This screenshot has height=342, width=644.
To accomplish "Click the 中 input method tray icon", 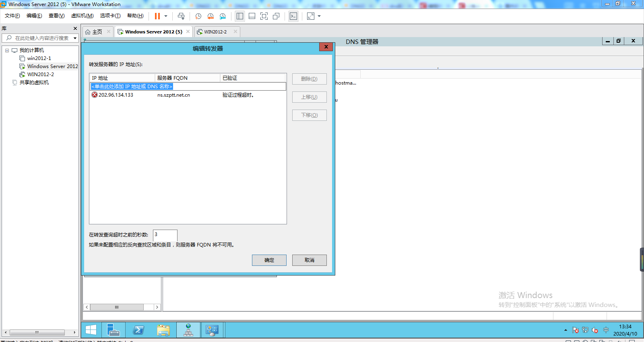I will [x=606, y=330].
